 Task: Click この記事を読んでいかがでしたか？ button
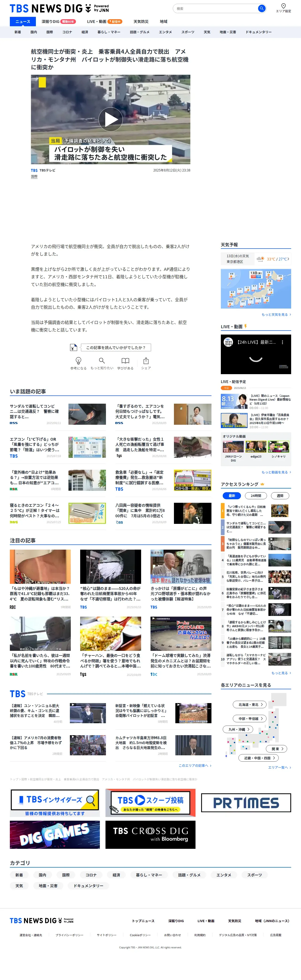[116, 347]
